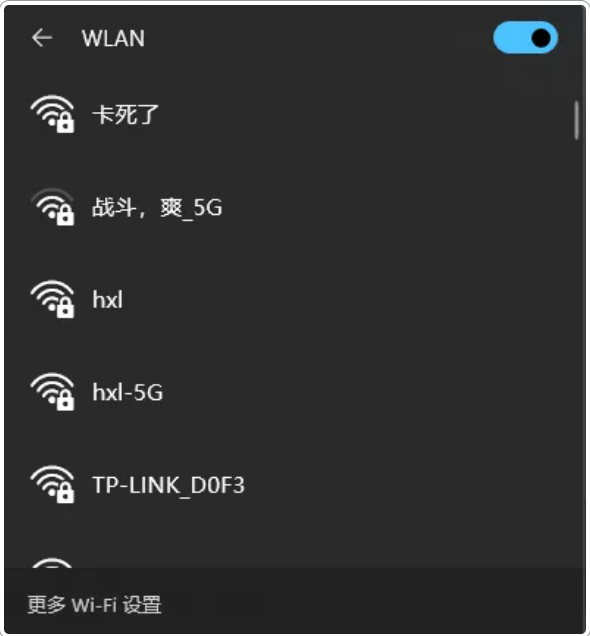This screenshot has width=590, height=636.
Task: Click the lock badge on TP-LINK_D0F3 icon
Action: pyautogui.click(x=65, y=494)
